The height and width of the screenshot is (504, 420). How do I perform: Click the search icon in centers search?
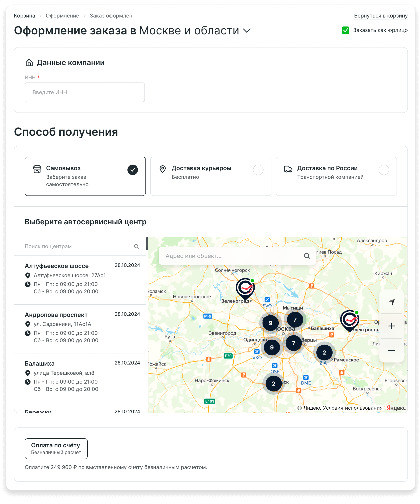[136, 247]
